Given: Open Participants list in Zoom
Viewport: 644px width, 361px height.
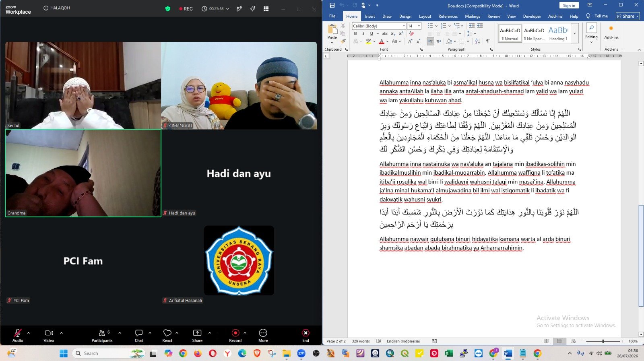Looking at the screenshot, I should click(x=102, y=335).
